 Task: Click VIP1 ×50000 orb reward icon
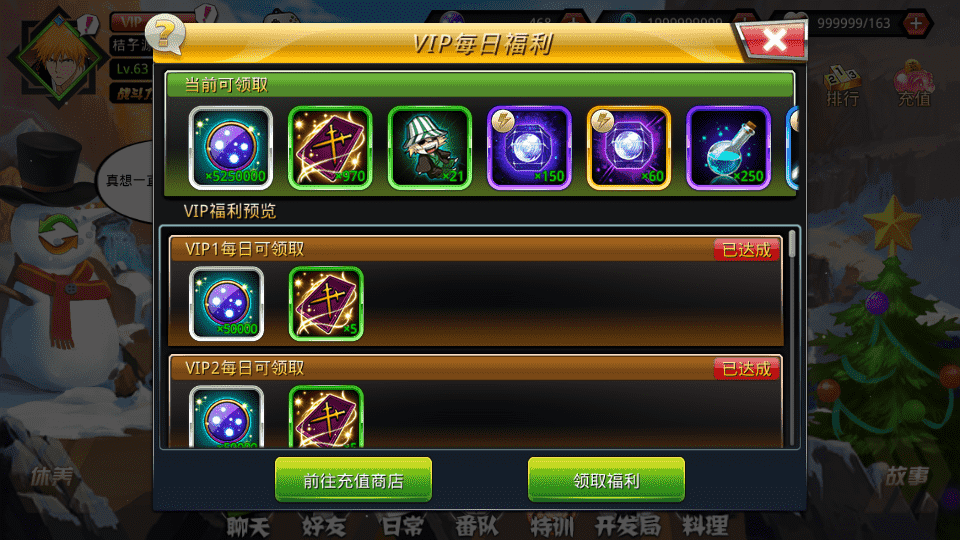(227, 304)
